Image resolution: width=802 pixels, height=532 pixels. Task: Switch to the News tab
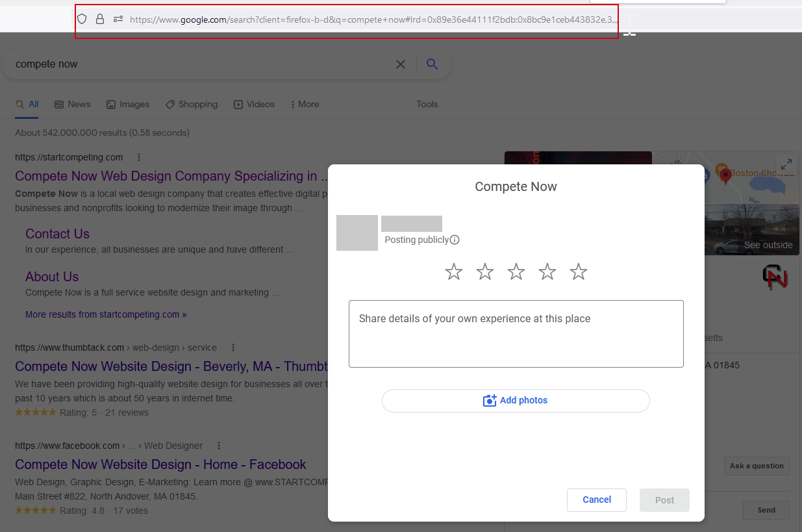coord(73,104)
